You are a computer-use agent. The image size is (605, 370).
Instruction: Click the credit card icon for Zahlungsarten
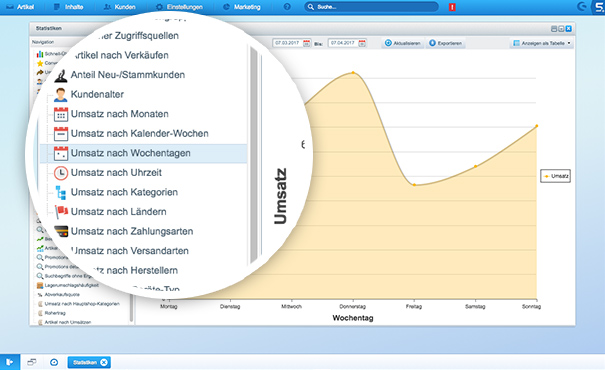pyautogui.click(x=61, y=231)
